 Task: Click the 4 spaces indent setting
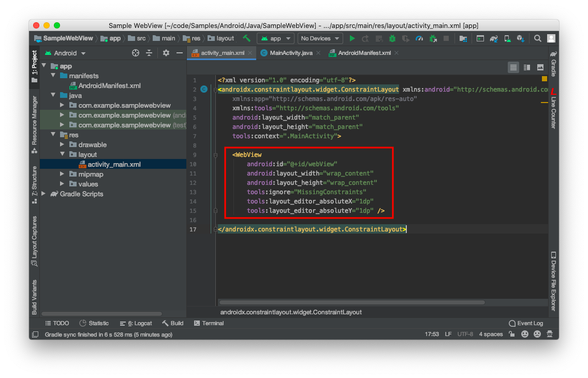click(x=491, y=334)
